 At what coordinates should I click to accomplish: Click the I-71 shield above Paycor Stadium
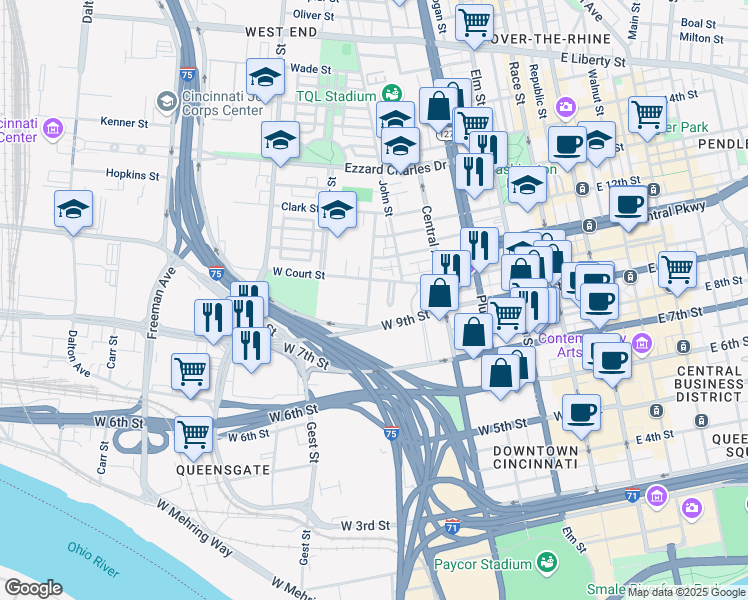pyautogui.click(x=452, y=526)
